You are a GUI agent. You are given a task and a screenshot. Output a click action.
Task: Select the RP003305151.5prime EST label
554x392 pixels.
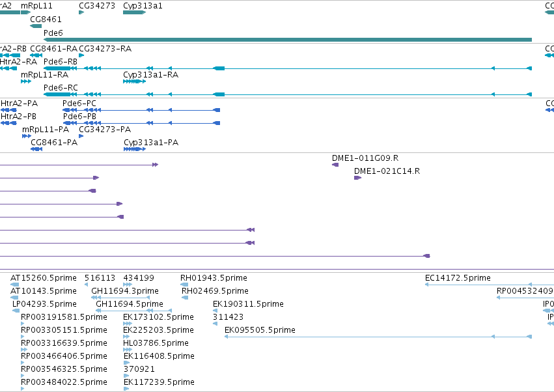point(64,331)
